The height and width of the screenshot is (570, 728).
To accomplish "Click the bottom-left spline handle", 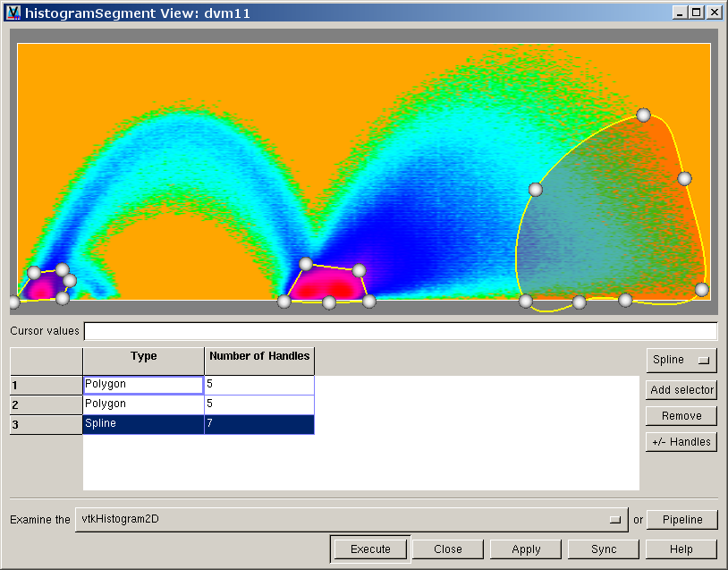I will tap(525, 301).
